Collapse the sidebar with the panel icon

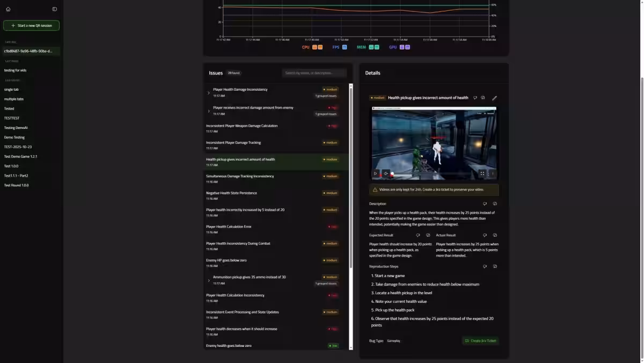[x=54, y=9]
